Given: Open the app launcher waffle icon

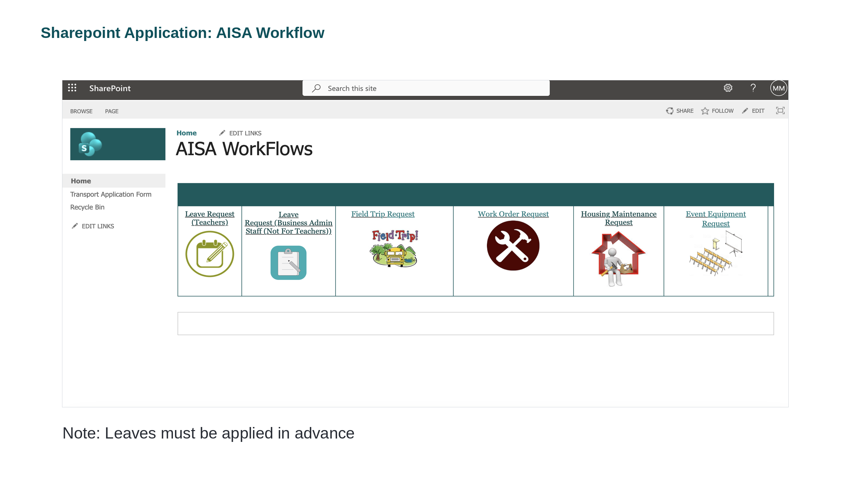Looking at the screenshot, I should (x=72, y=88).
